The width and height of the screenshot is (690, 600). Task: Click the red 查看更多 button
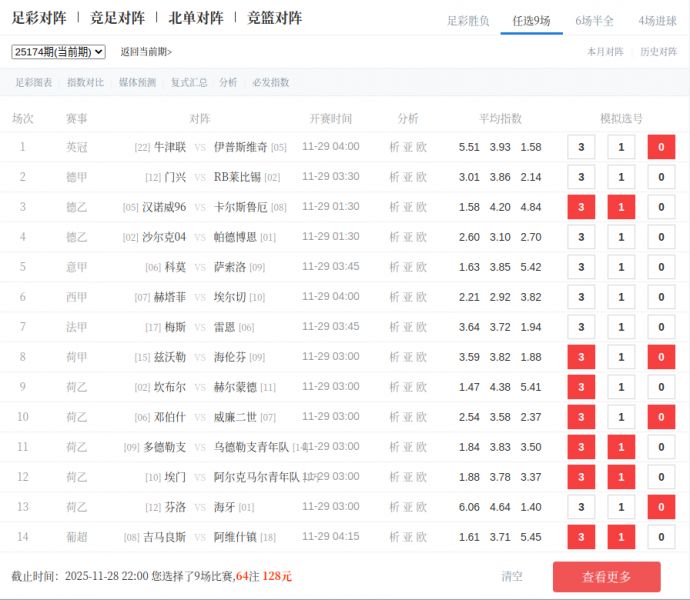606,577
